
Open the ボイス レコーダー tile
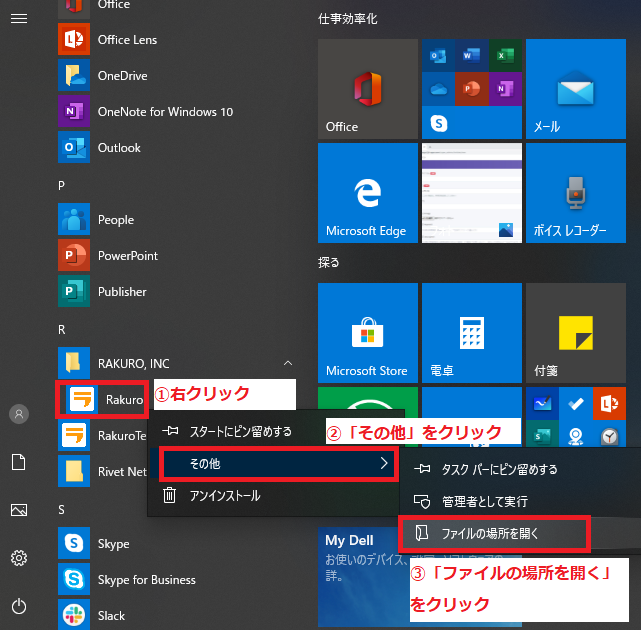[x=576, y=193]
